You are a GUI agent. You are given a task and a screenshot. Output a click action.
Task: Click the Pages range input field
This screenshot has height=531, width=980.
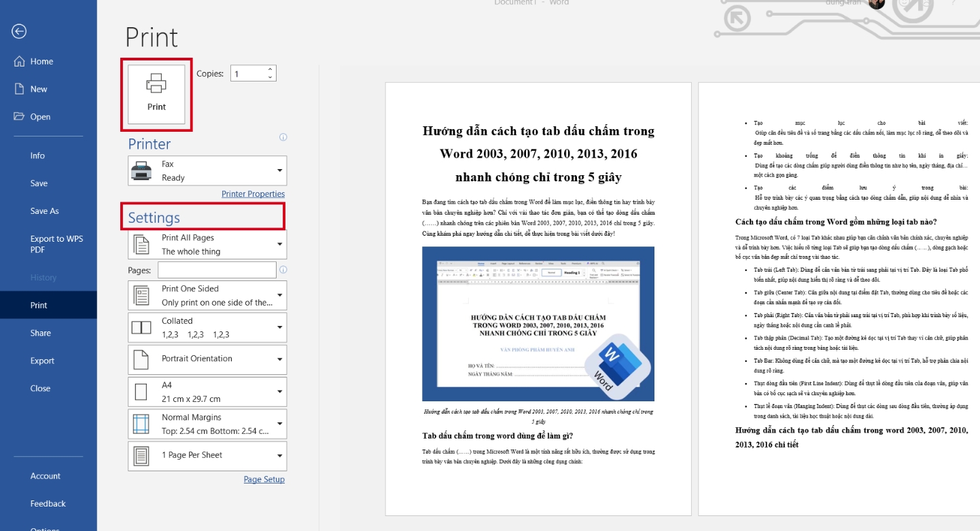(x=217, y=270)
